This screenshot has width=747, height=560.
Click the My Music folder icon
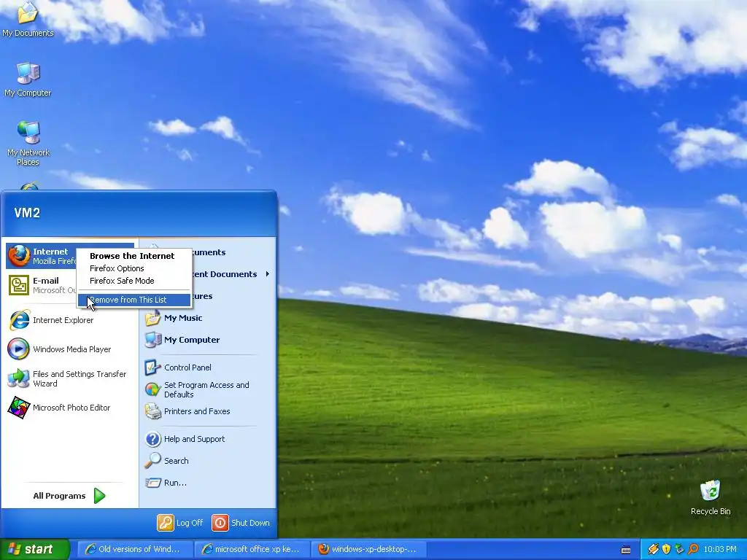(x=153, y=318)
